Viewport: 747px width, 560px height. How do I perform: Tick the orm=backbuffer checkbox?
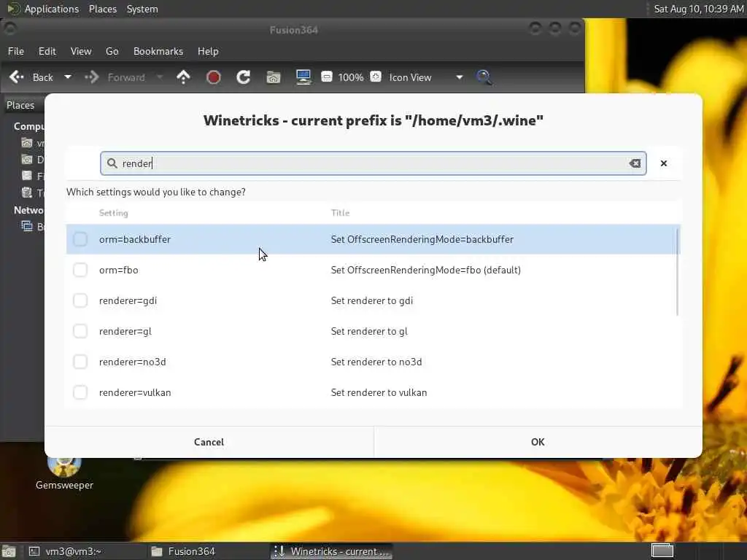pyautogui.click(x=80, y=239)
